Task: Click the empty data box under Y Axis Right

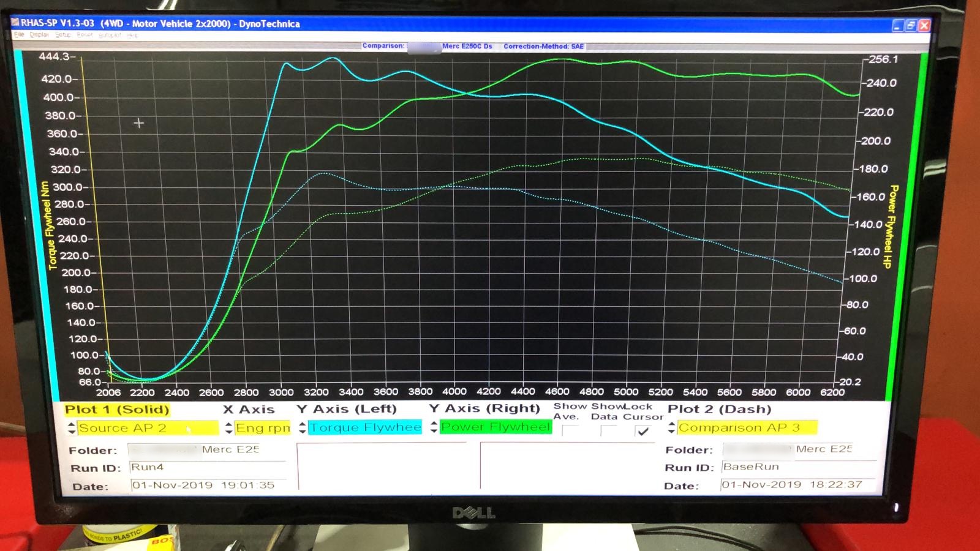Action: click(x=568, y=465)
